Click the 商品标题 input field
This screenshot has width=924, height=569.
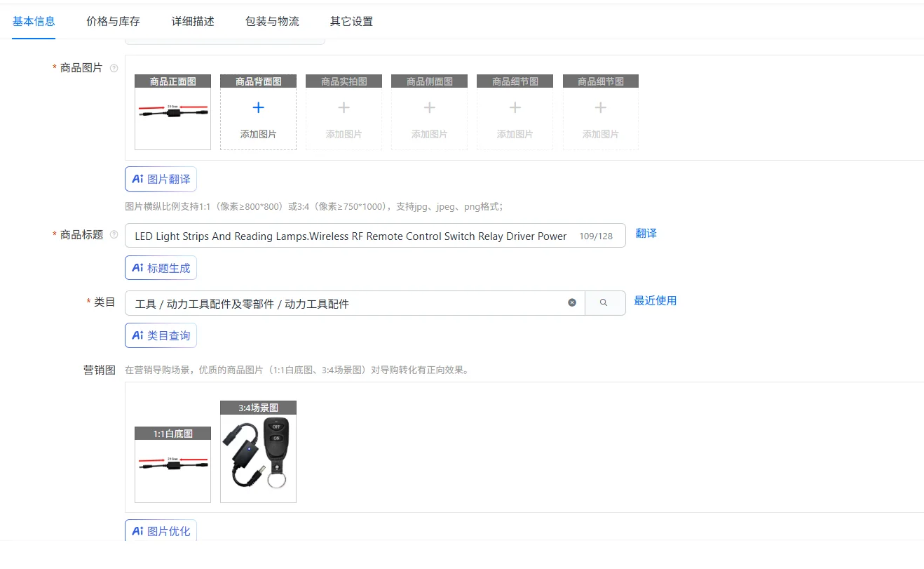click(375, 236)
